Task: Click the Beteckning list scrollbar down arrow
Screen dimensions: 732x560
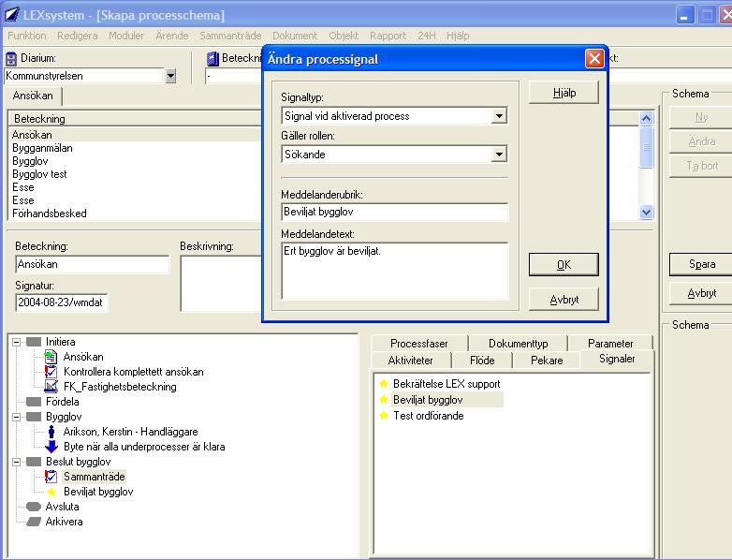Action: tap(646, 212)
